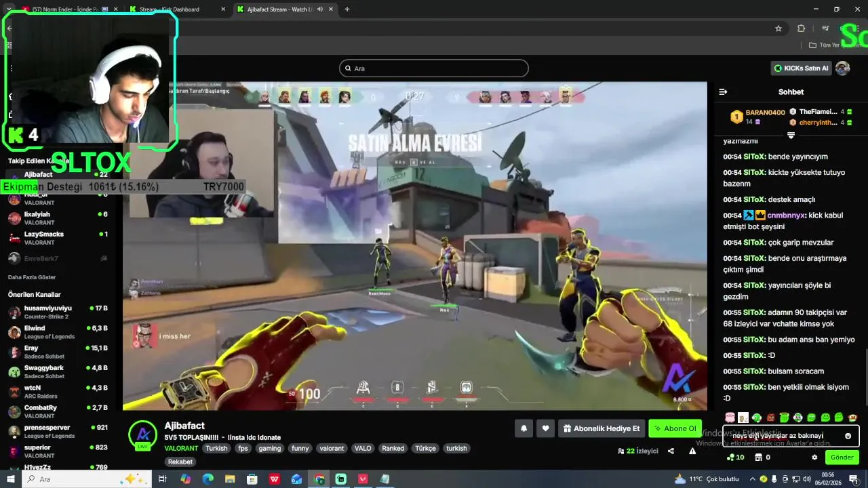This screenshot has width=868, height=488.
Task: Open prensesperver recommended channel
Action: tap(58, 432)
